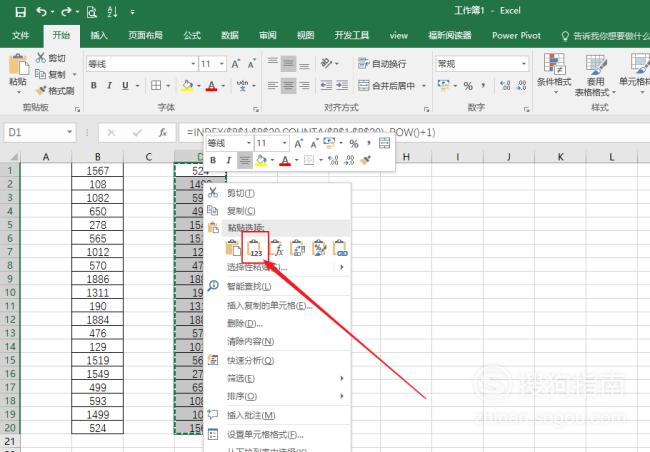Click the Paste Formulas (fx) option
This screenshot has height=452, width=650.
pos(277,248)
